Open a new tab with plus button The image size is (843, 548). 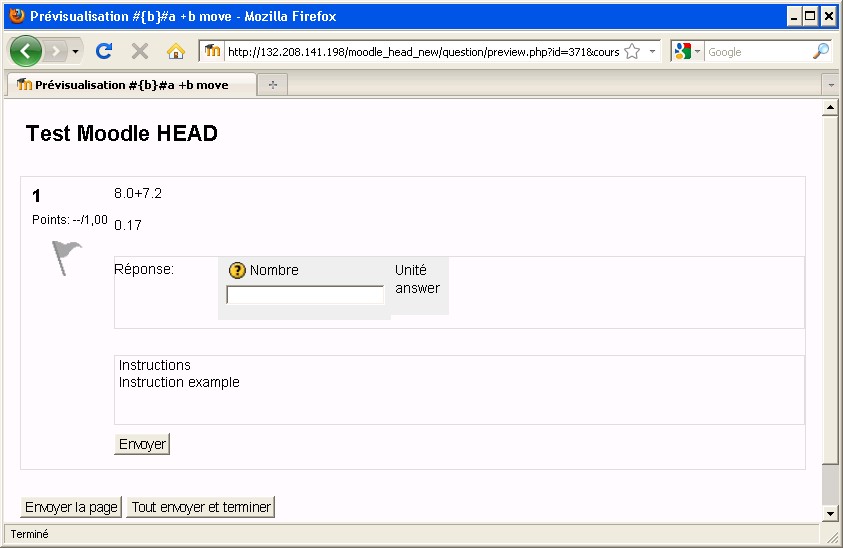[273, 85]
